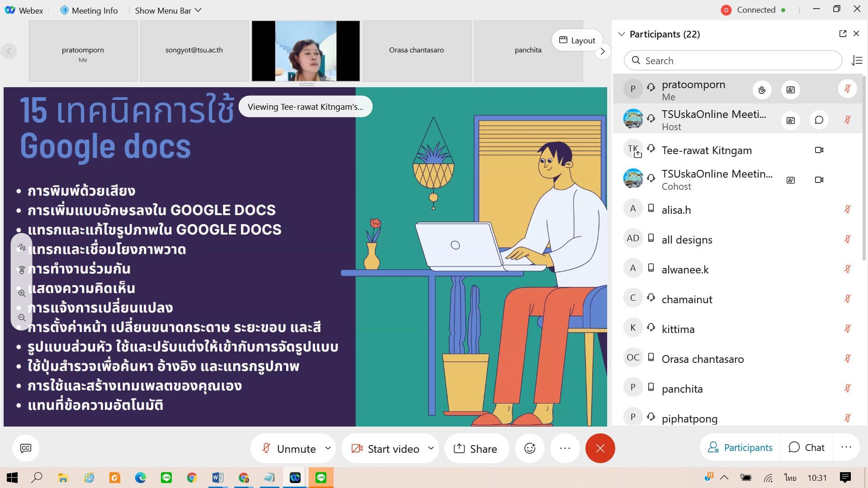Zoom out on shared content
The image size is (868, 488).
pyautogui.click(x=22, y=318)
